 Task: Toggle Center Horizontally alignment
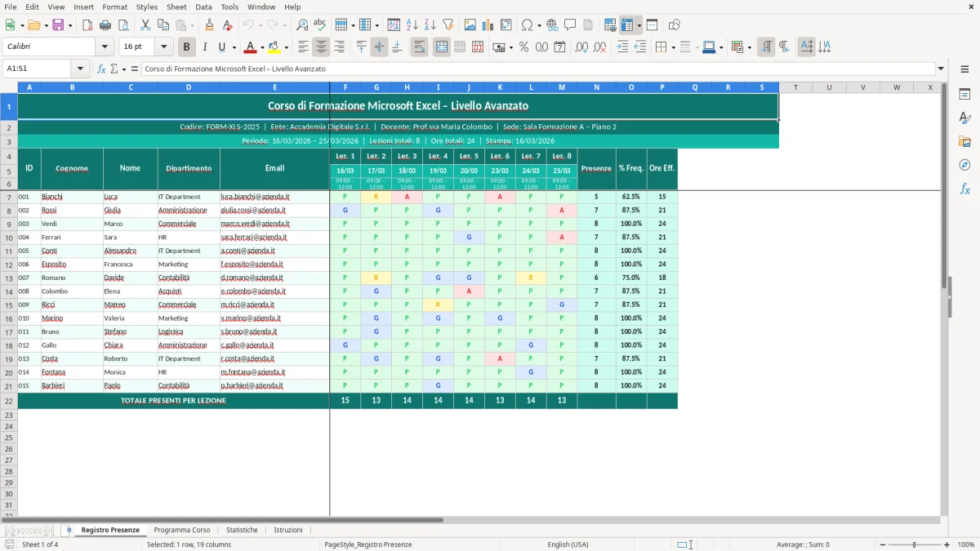[x=321, y=47]
